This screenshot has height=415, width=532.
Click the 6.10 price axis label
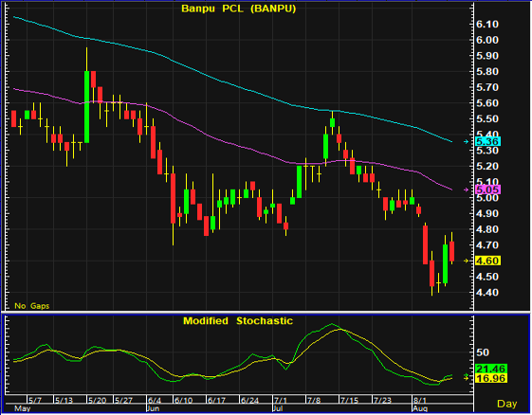(487, 24)
